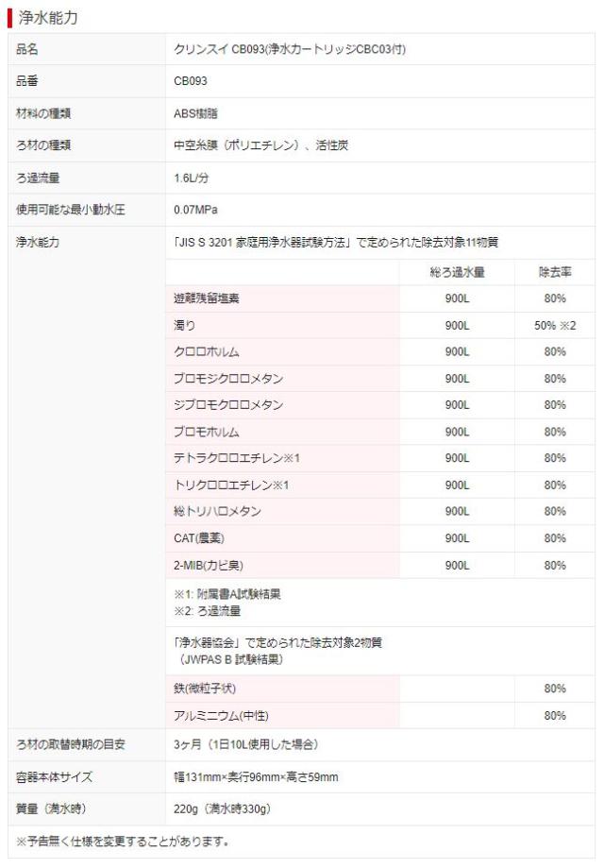Click the 品名 row label
604x868 pixels.
27,49
